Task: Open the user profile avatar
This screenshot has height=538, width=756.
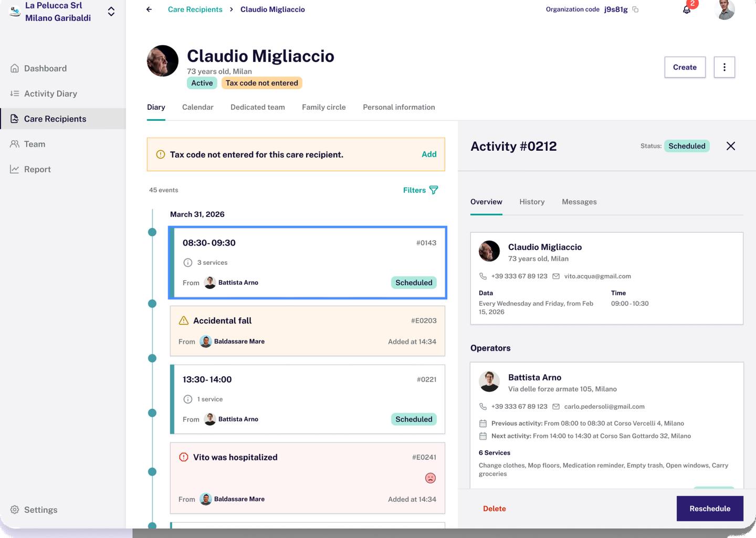Action: (724, 9)
